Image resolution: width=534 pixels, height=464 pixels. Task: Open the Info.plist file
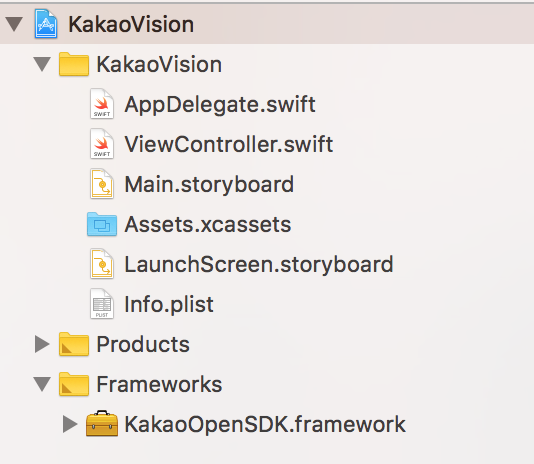coord(169,305)
